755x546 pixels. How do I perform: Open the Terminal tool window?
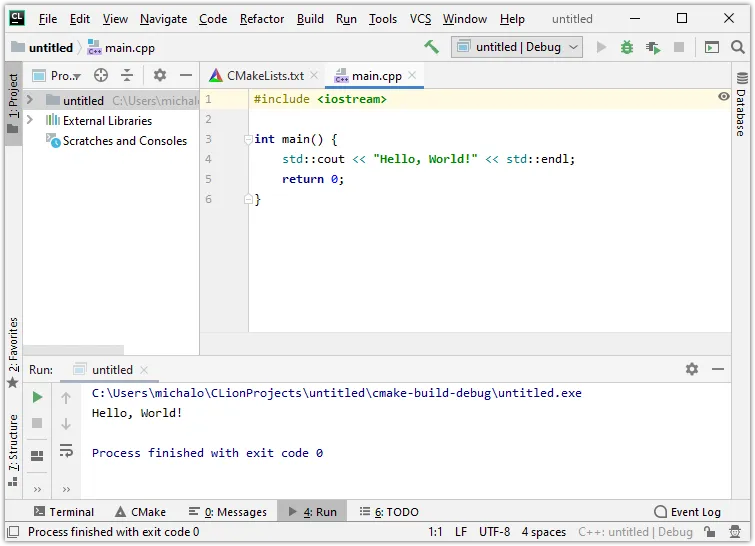[x=64, y=512]
